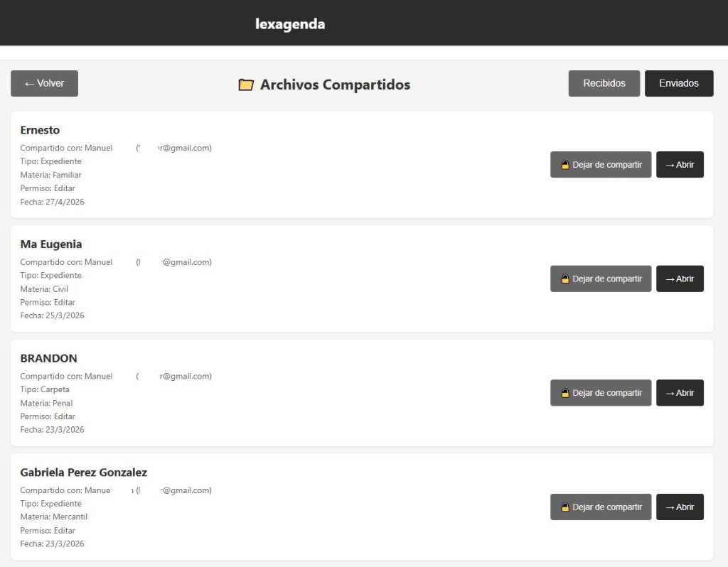This screenshot has width=728, height=567.
Task: Select the Ernesto file title
Action: (x=40, y=130)
